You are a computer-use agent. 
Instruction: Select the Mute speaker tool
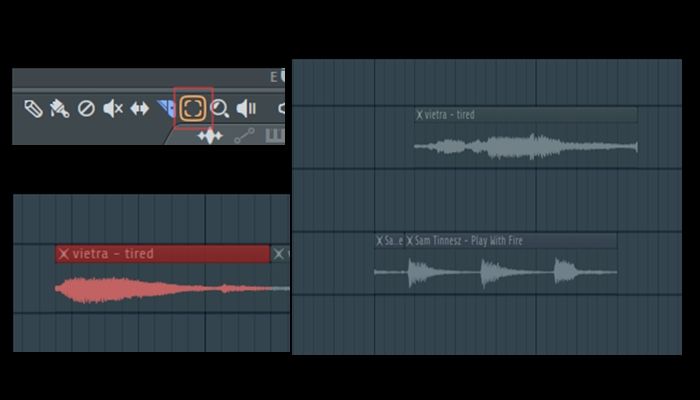pos(113,108)
